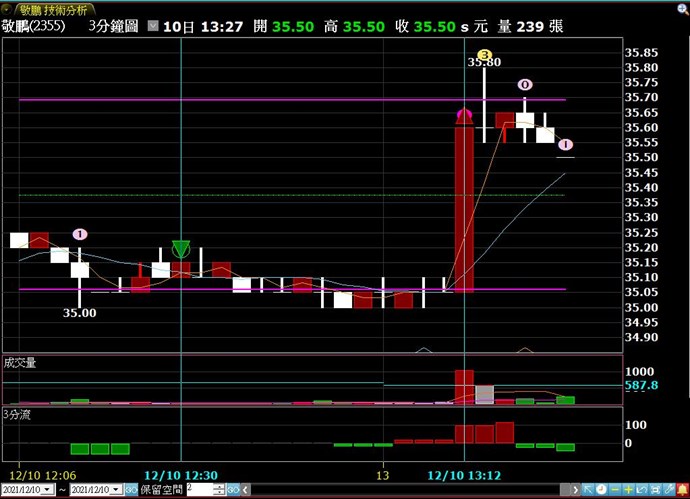
Task: Click the 3分鐘圖 chart period label
Action: tap(112, 26)
